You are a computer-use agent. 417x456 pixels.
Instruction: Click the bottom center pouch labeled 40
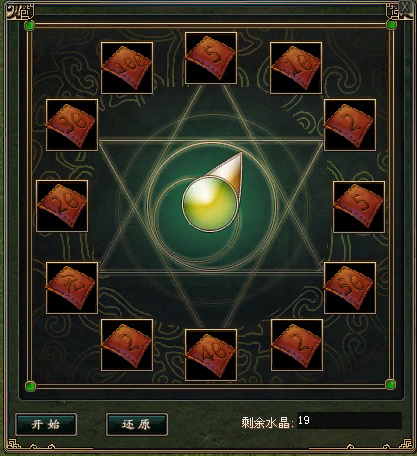click(211, 355)
